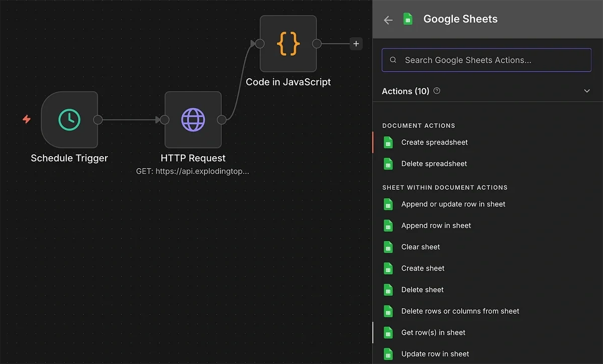Click the green icon next to Delete spreadsheet
Screen dimensions: 603x364
pyautogui.click(x=388, y=164)
